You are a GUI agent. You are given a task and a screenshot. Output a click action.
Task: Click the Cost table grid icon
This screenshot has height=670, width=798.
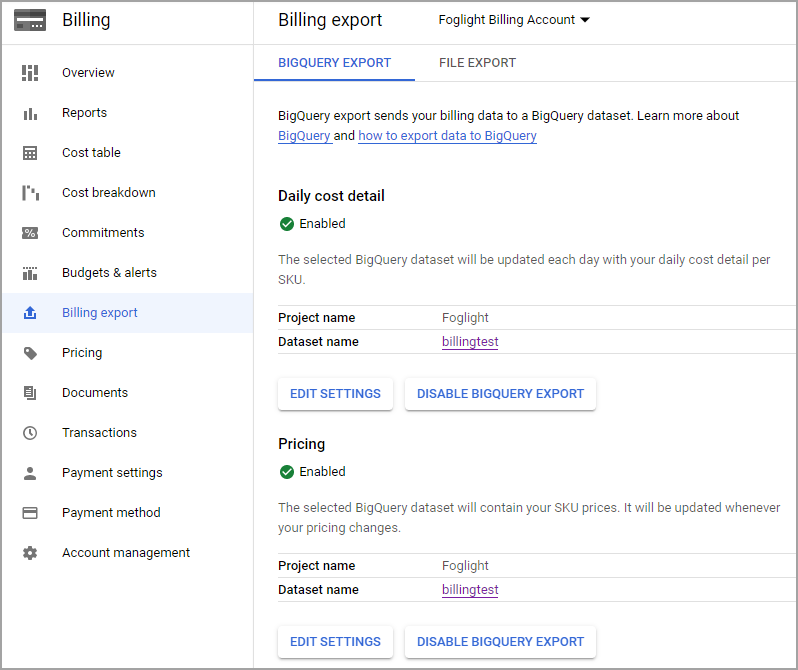click(x=30, y=153)
